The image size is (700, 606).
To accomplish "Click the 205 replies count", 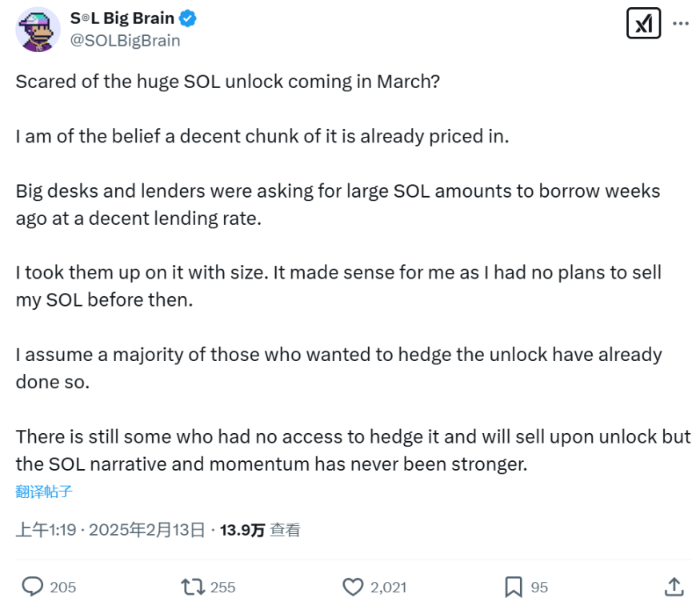I will point(63,587).
